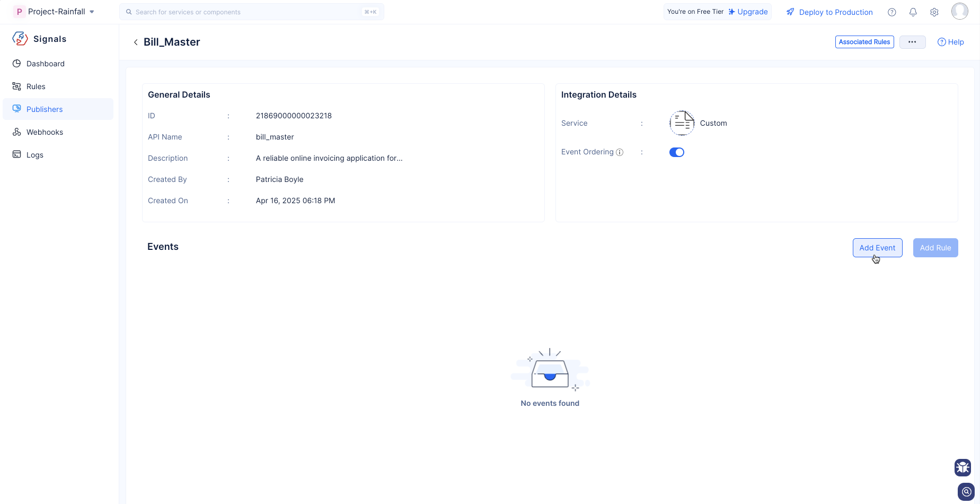Open the three-dot more options menu

click(x=912, y=42)
